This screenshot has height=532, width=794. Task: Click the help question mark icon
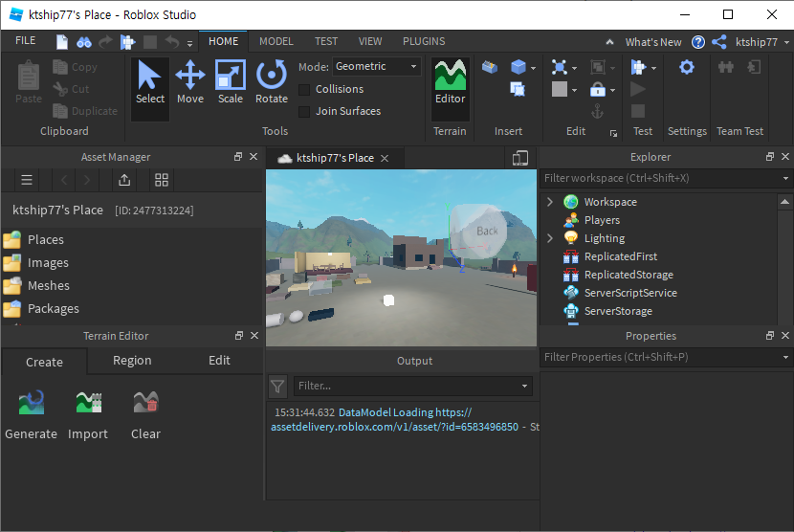click(698, 42)
